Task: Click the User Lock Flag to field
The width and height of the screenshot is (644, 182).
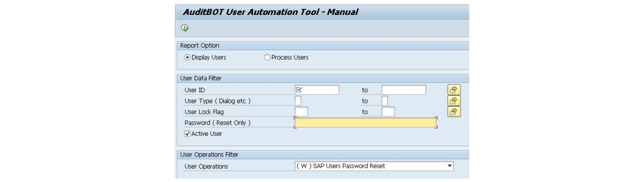Action: tap(388, 112)
